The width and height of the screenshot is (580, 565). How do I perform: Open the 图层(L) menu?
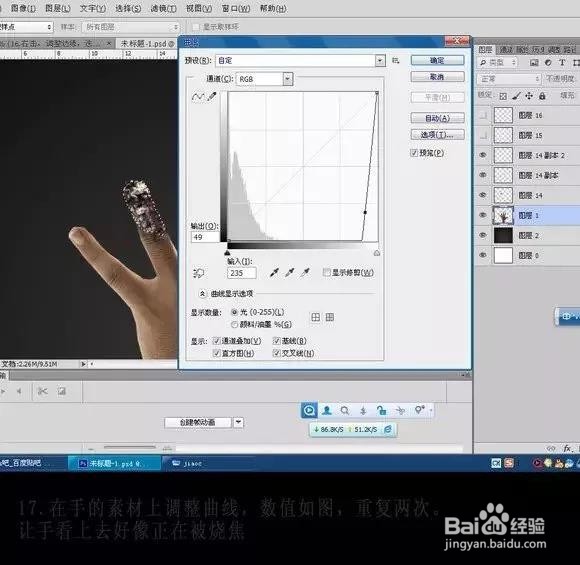pyautogui.click(x=57, y=8)
